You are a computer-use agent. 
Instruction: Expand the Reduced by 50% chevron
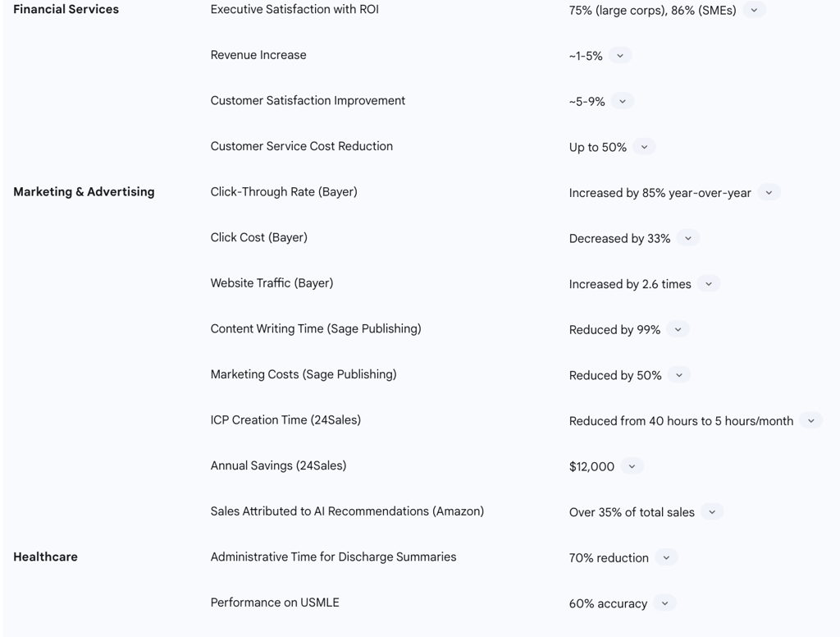(678, 375)
